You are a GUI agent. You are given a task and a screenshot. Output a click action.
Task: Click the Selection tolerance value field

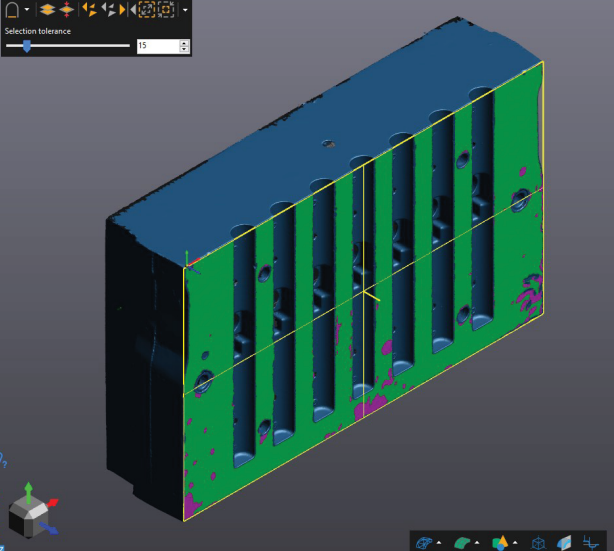(158, 46)
